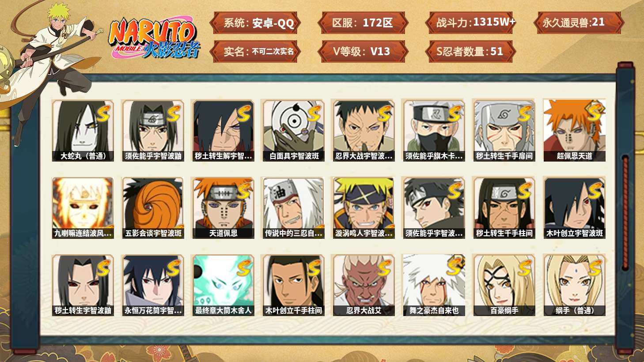Choose the 百豪纲手 character portrait

(504, 285)
